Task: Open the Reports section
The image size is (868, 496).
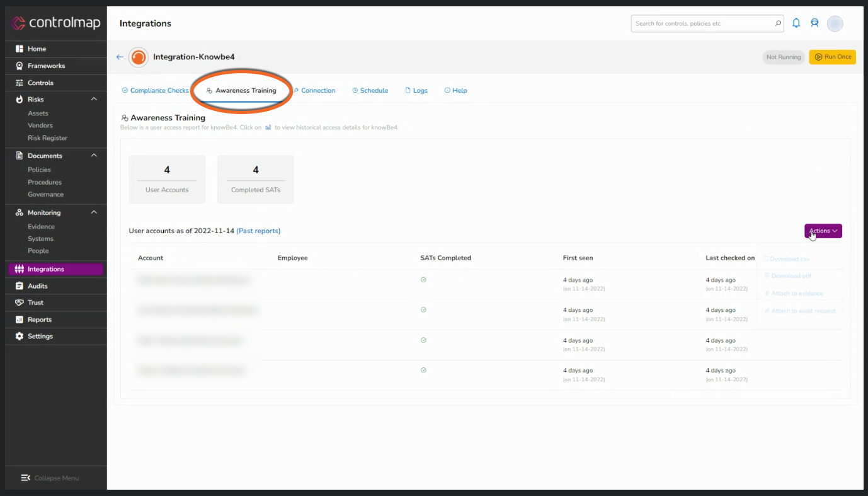Action: click(40, 320)
